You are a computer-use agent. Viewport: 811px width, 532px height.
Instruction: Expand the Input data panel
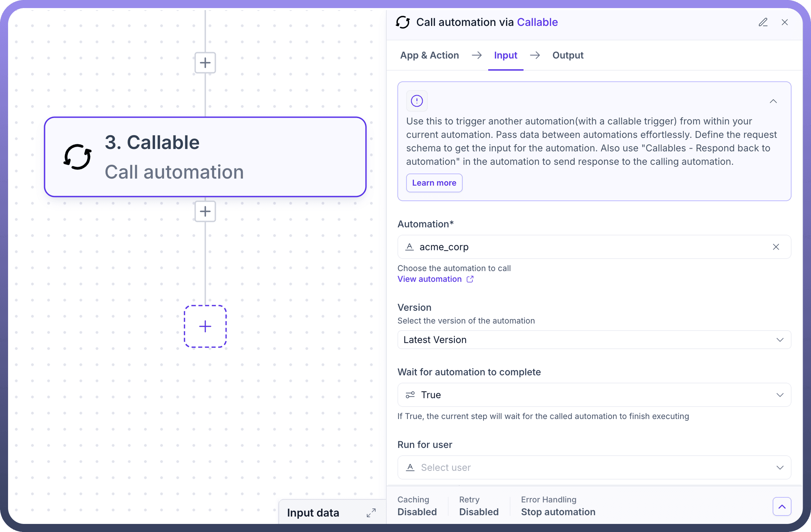click(x=371, y=512)
